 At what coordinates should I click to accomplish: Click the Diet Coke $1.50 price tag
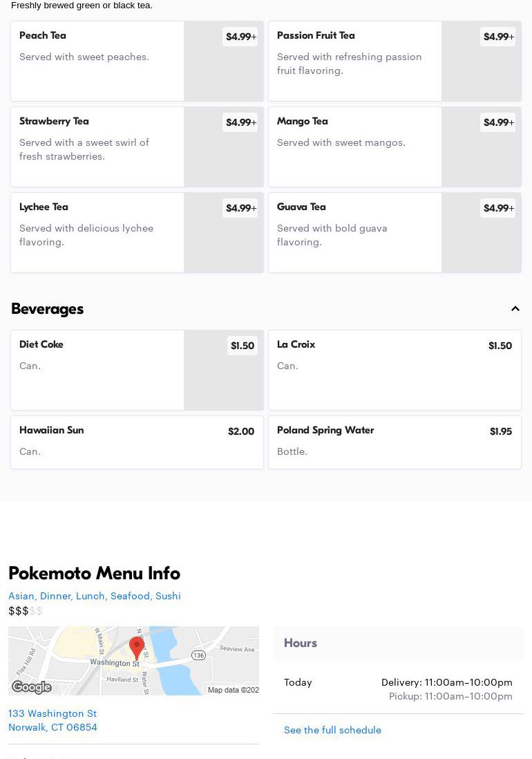243,346
